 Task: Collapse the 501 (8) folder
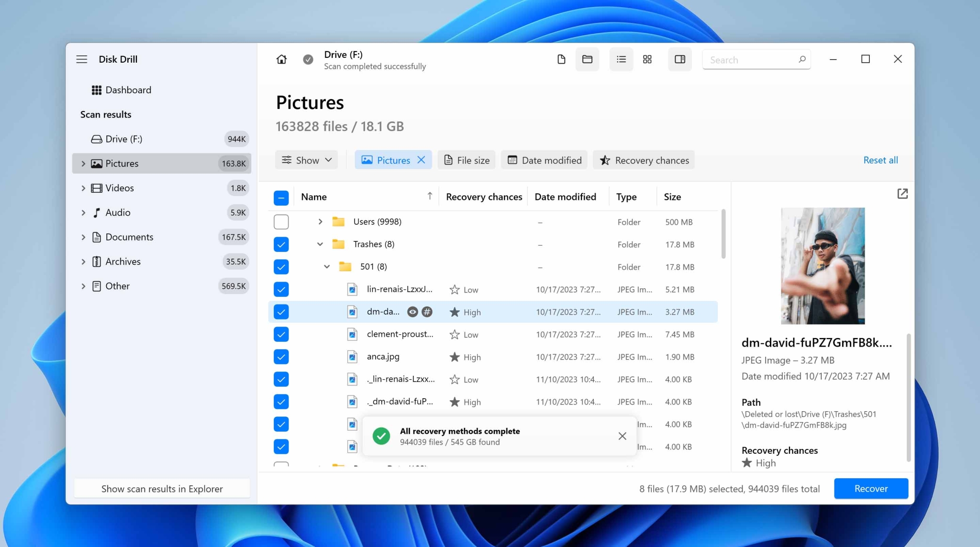point(327,267)
